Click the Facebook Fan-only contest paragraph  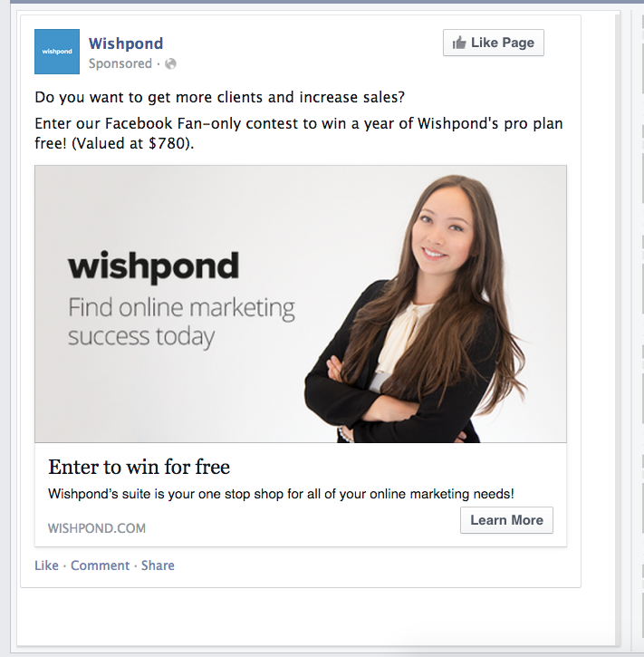coord(299,133)
